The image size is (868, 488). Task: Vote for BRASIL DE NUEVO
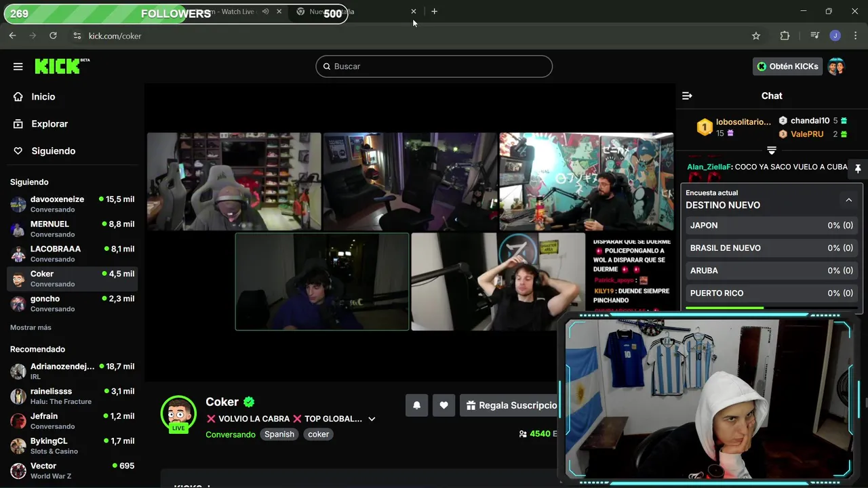[x=771, y=248]
